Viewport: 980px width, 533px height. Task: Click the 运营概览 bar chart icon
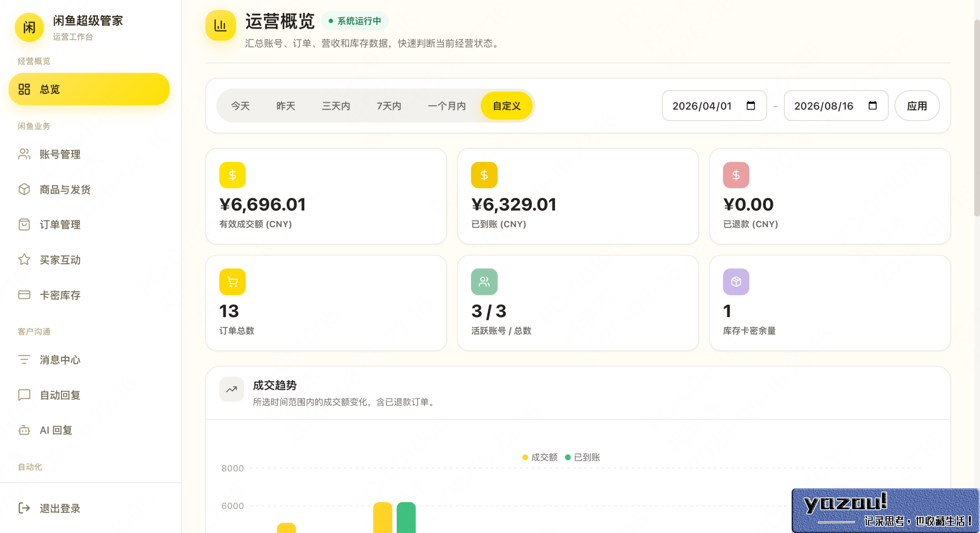pyautogui.click(x=220, y=25)
